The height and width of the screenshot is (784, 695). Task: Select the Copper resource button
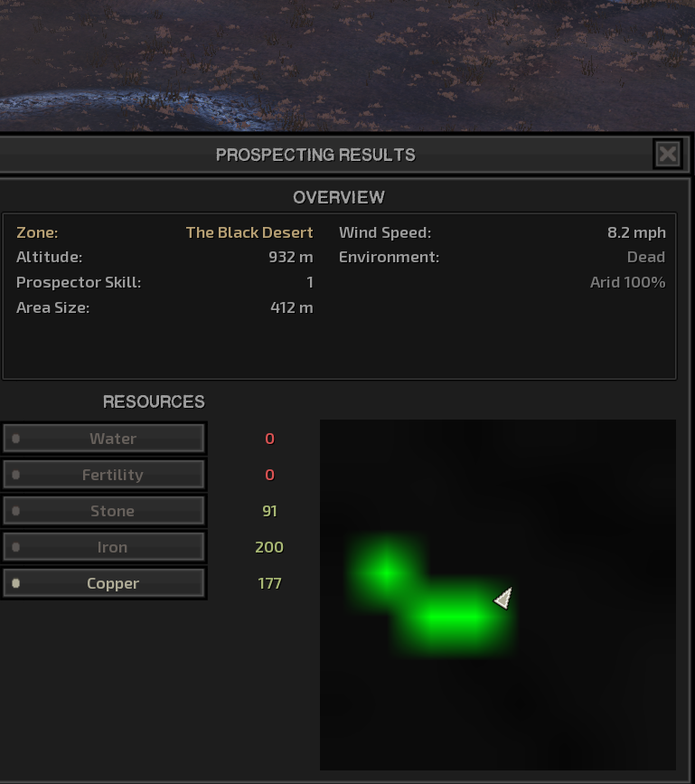coord(104,583)
